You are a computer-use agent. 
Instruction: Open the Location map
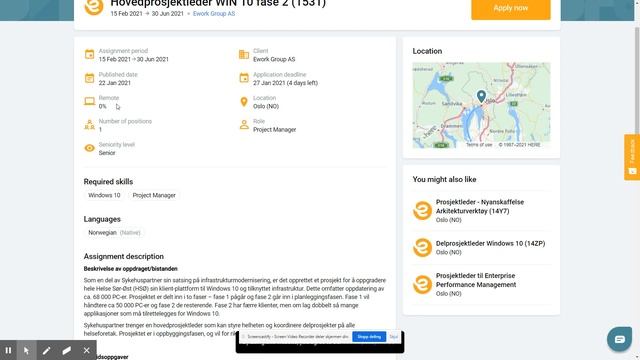click(481, 105)
